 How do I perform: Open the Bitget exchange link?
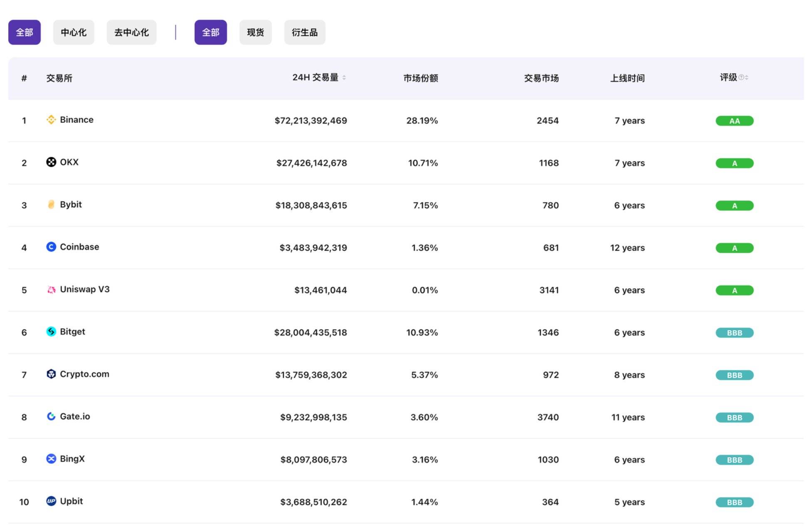[72, 332]
